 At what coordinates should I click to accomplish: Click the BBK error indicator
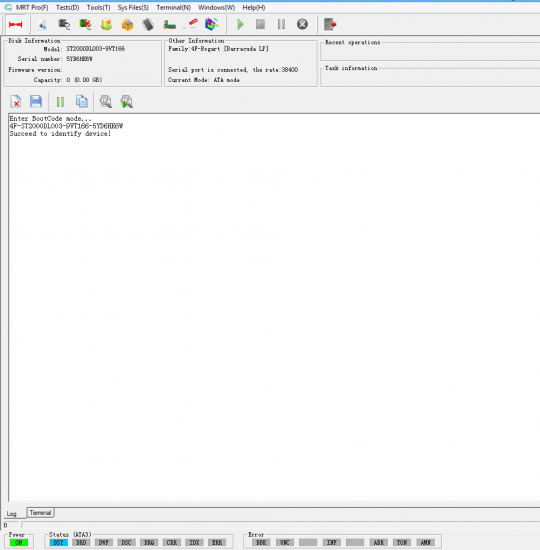pos(261,542)
